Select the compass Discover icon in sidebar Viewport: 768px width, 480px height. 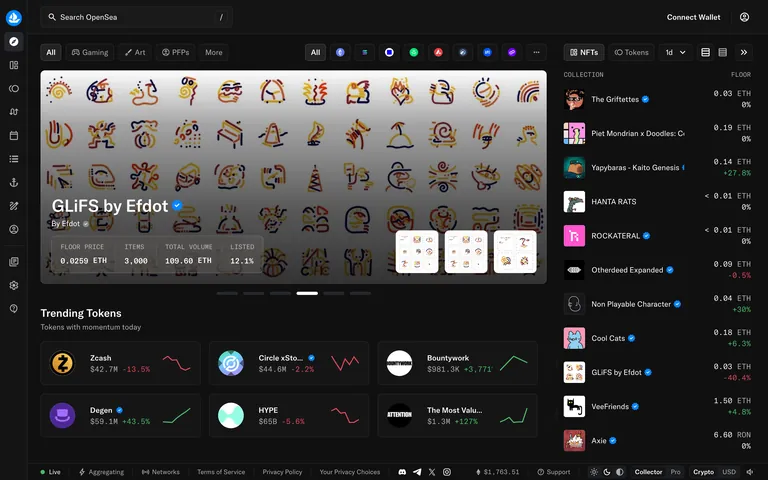[x=14, y=42]
